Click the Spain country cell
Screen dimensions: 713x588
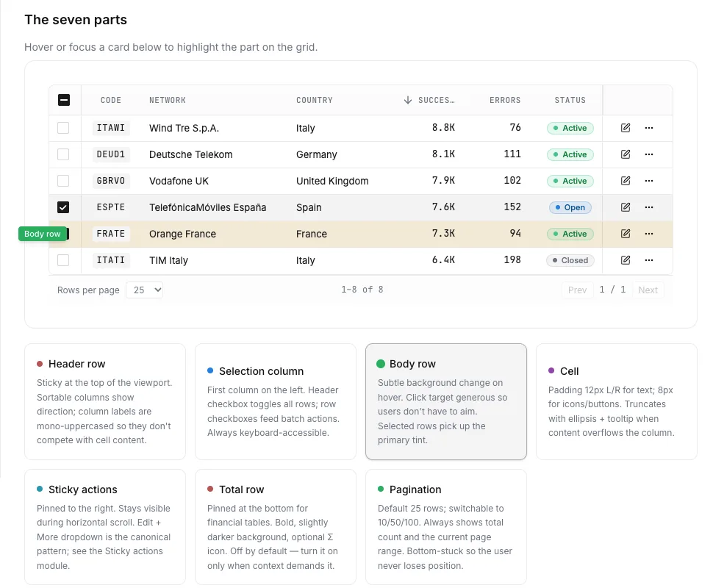point(309,207)
